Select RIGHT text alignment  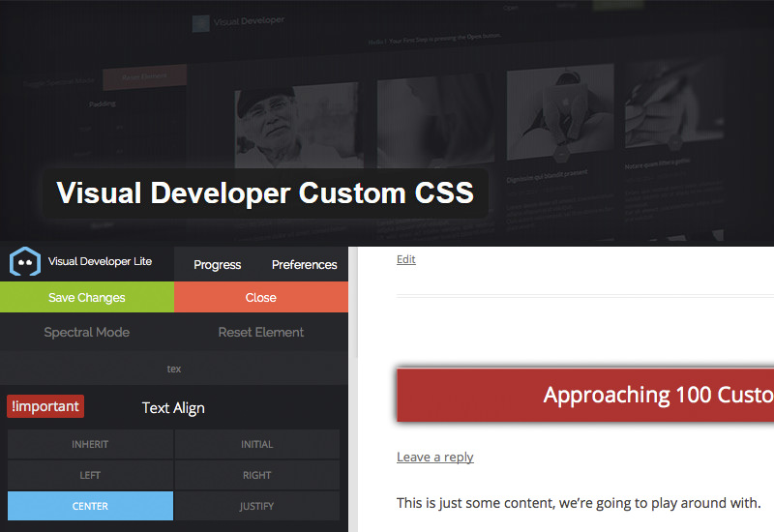(257, 475)
